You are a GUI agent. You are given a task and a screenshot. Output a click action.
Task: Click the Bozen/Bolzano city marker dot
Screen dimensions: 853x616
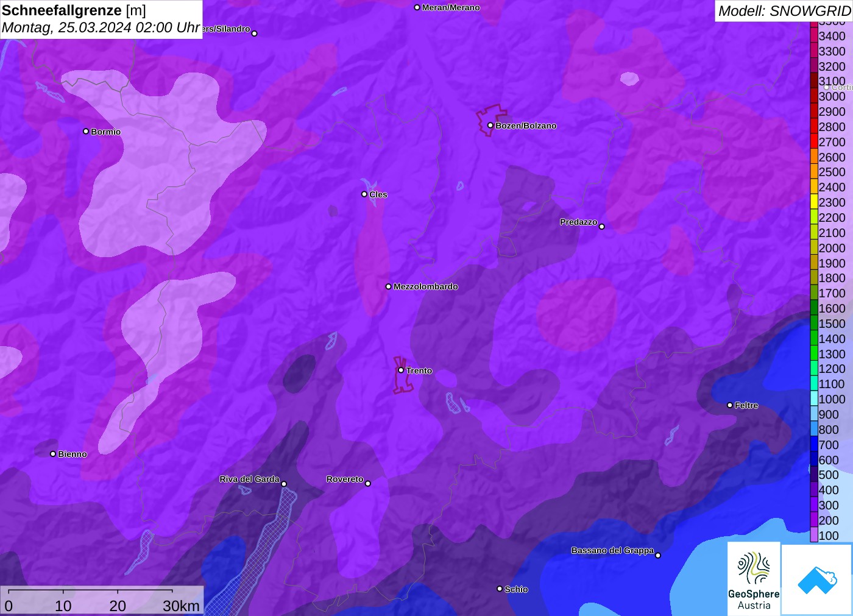click(x=490, y=126)
